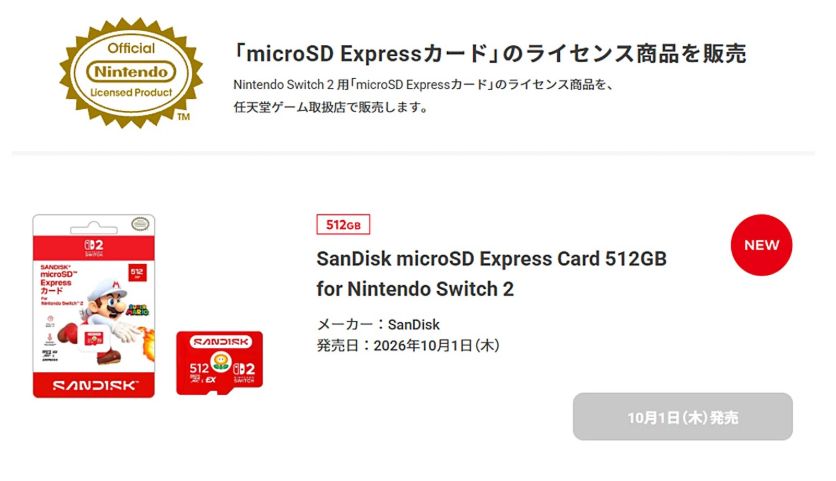Image resolution: width=836 pixels, height=481 pixels.
Task: Click the SANDISK logo at package bottom
Action: click(95, 385)
